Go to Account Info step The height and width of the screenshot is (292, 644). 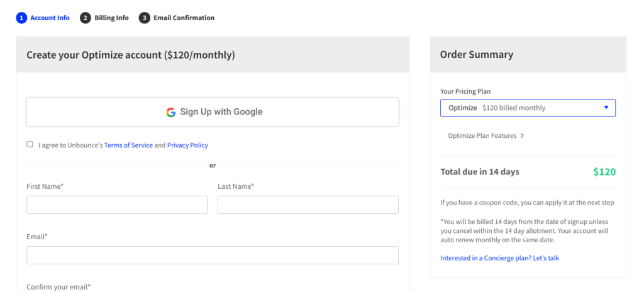[x=50, y=18]
